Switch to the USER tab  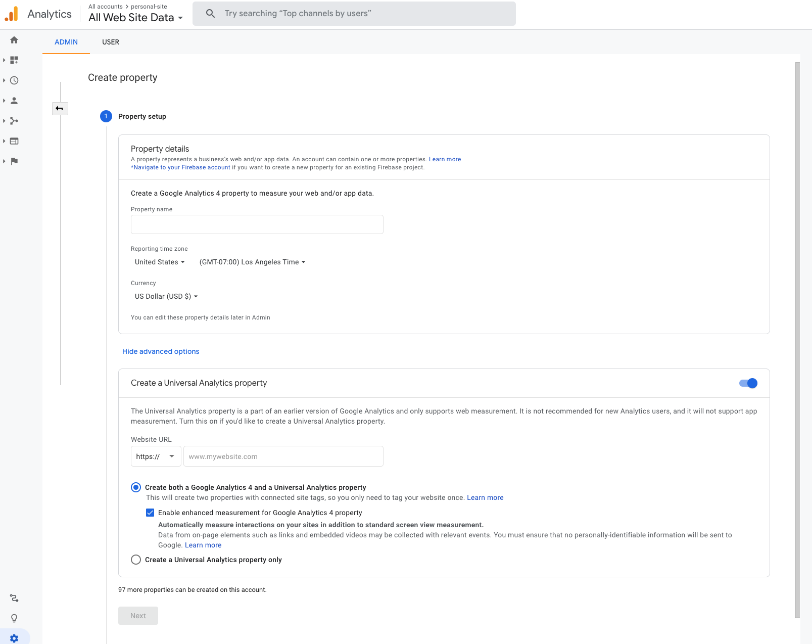(111, 42)
